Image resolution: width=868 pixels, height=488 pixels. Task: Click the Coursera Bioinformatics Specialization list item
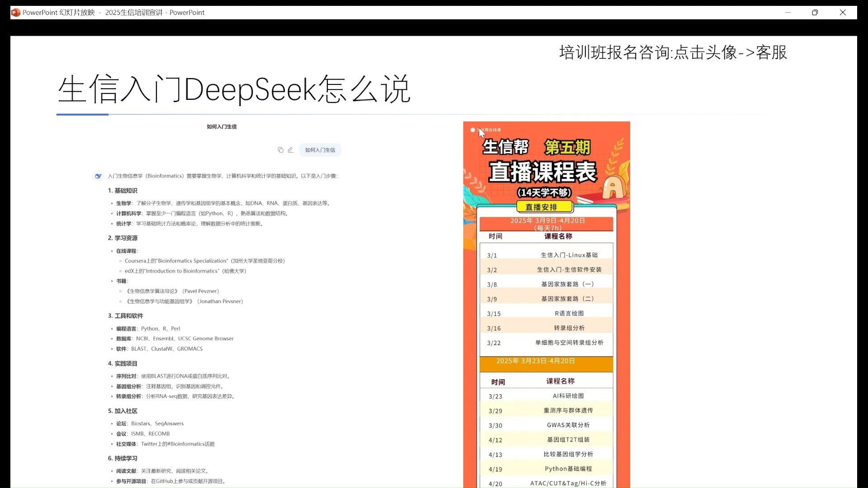[x=204, y=261]
